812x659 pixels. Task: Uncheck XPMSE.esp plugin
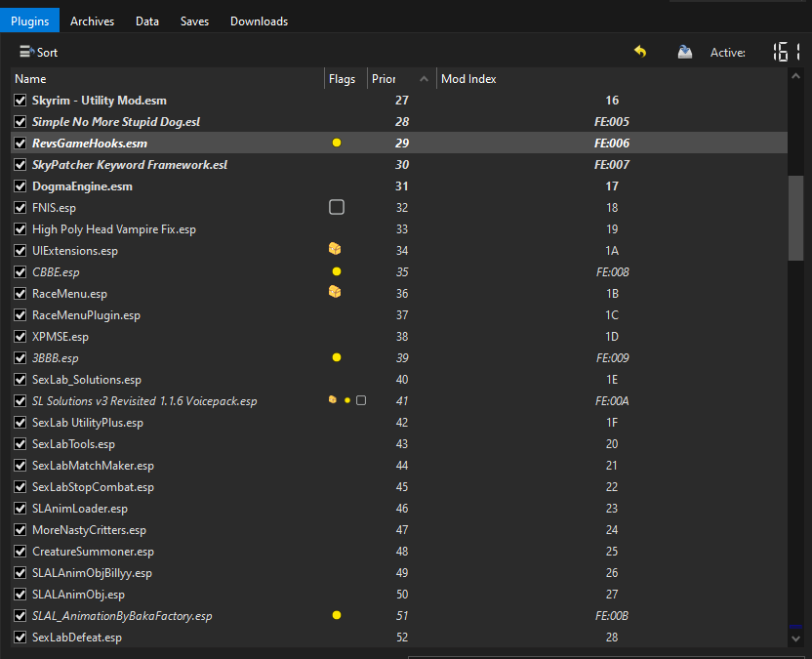point(20,337)
